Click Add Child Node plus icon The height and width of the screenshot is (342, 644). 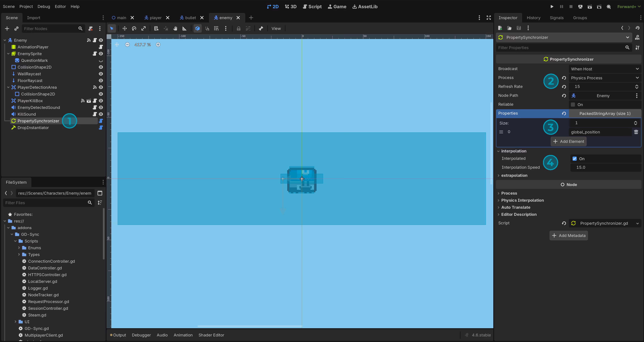click(7, 29)
